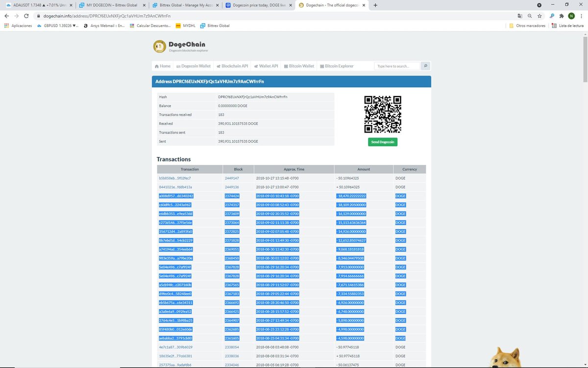Open the Bittrex Global bookmark
The width and height of the screenshot is (588, 368).
[216, 26]
